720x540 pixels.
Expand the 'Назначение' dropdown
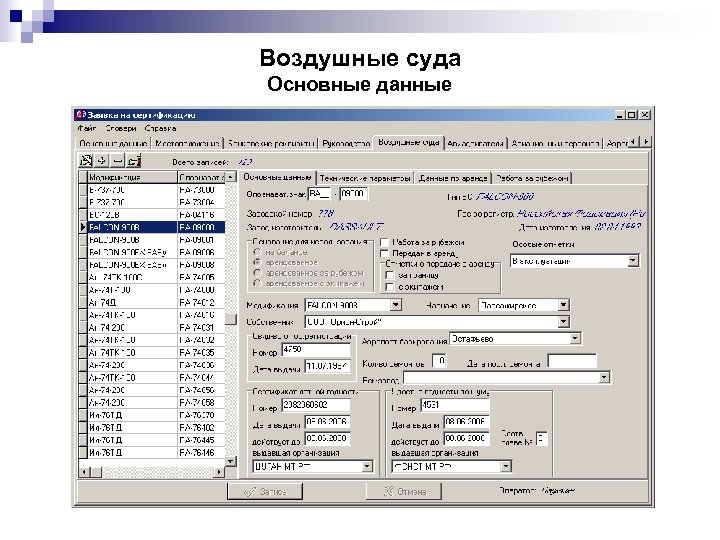pos(563,305)
